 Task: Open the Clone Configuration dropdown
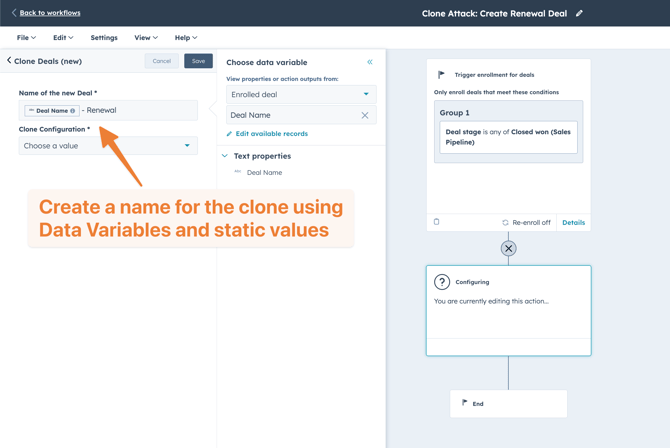108,146
